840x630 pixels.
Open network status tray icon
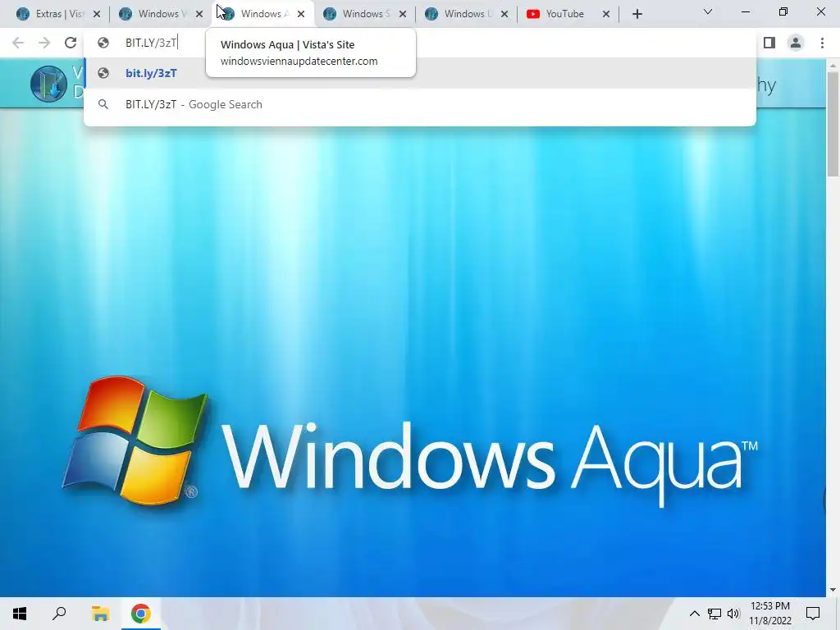[714, 614]
